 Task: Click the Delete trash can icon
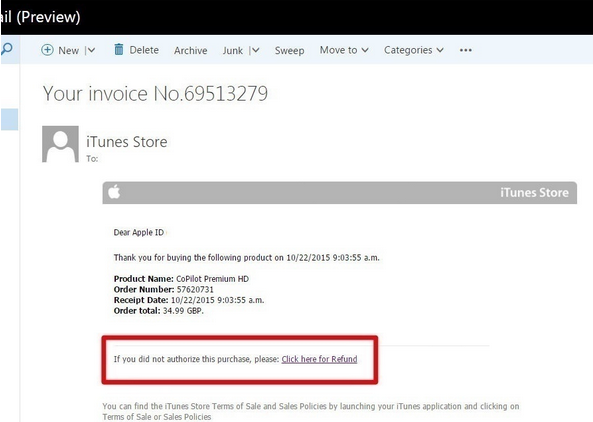(x=119, y=49)
